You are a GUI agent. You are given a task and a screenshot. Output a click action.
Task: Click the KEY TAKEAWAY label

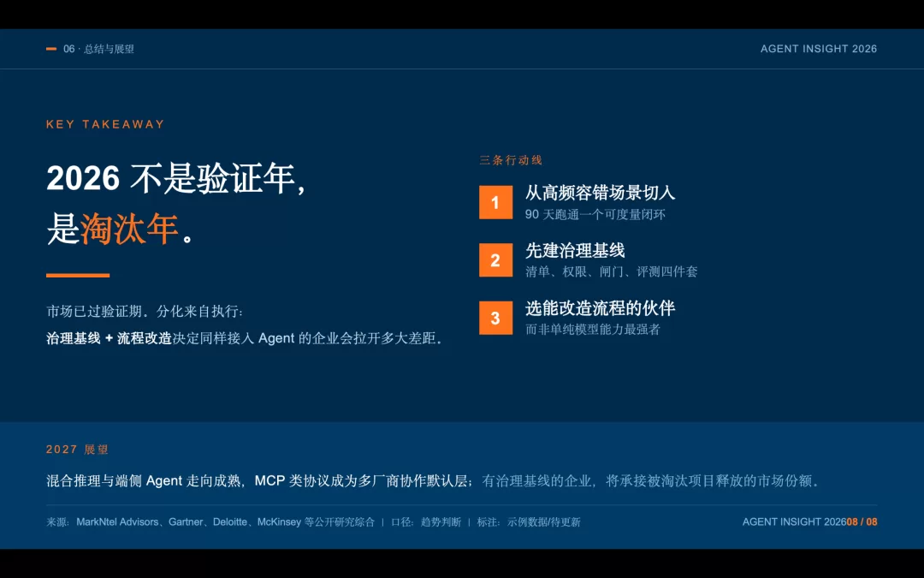tap(105, 124)
